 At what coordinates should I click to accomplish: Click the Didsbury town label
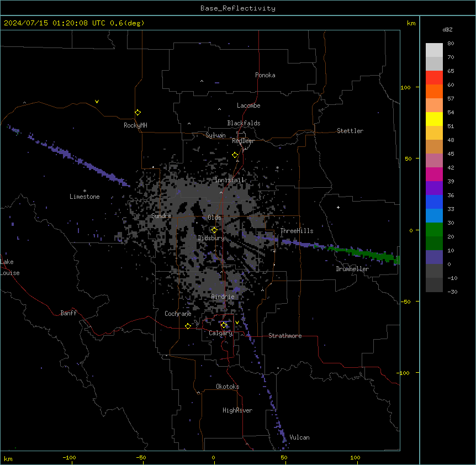click(x=211, y=238)
